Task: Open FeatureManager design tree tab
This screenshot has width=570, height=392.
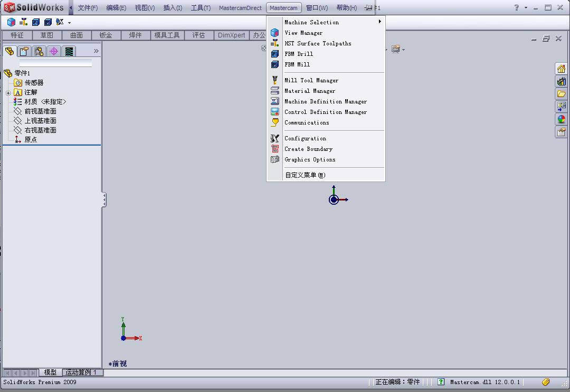Action: click(9, 51)
